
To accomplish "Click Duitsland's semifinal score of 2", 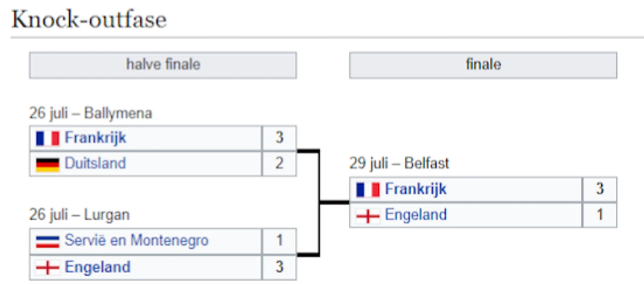I will click(279, 163).
